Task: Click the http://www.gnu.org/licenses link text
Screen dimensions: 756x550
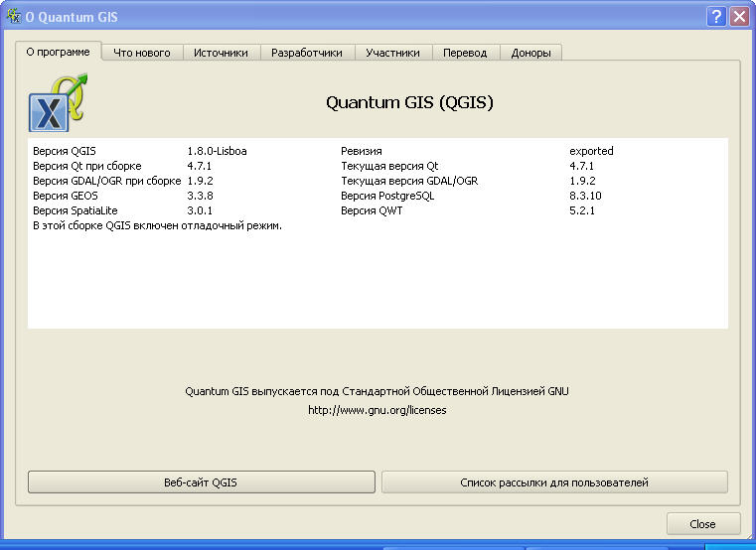Action: pyautogui.click(x=378, y=410)
